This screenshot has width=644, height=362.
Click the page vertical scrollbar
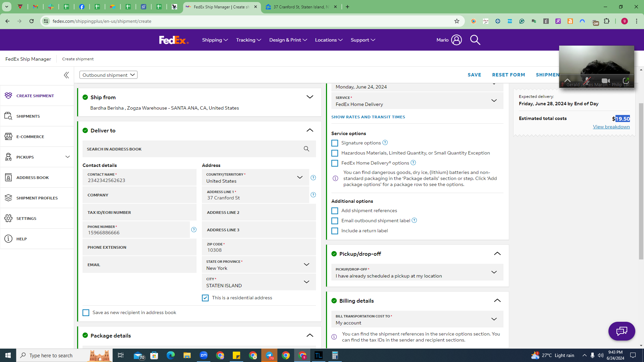point(641,181)
